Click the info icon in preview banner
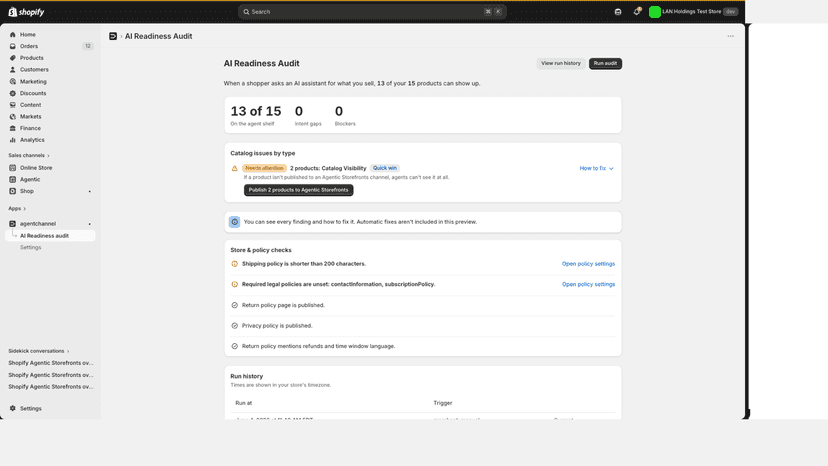Screen dimensions: 828x466 (234, 222)
